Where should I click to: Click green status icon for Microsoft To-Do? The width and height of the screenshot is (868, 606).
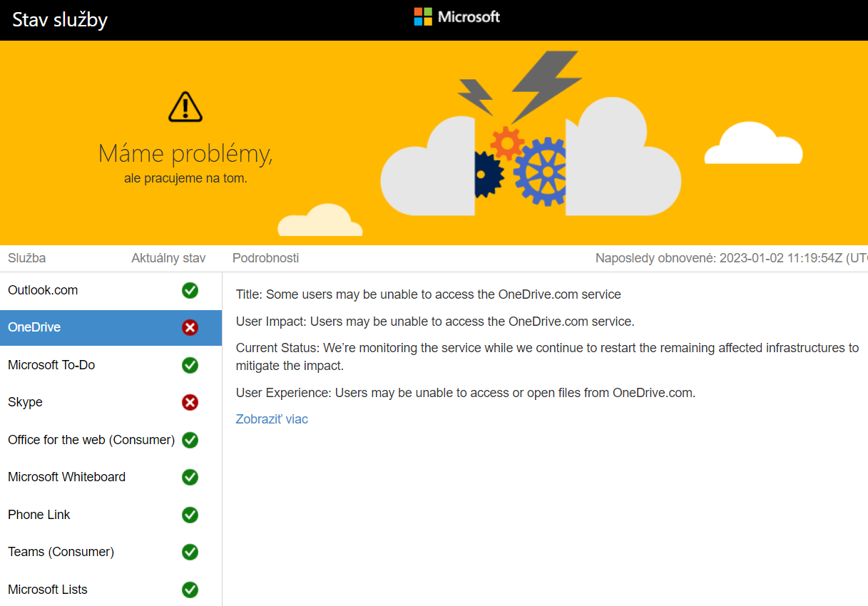point(190,365)
